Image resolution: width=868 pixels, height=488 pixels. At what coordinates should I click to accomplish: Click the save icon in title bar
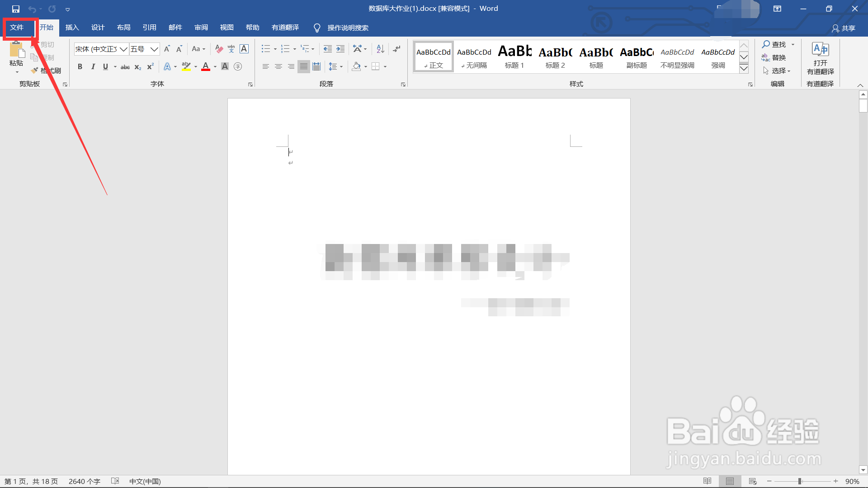(x=16, y=9)
